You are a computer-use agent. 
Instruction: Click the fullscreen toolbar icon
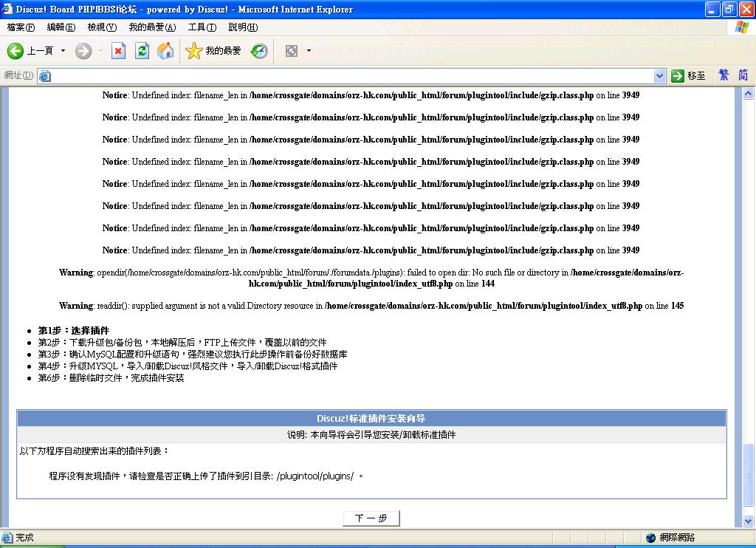click(291, 51)
